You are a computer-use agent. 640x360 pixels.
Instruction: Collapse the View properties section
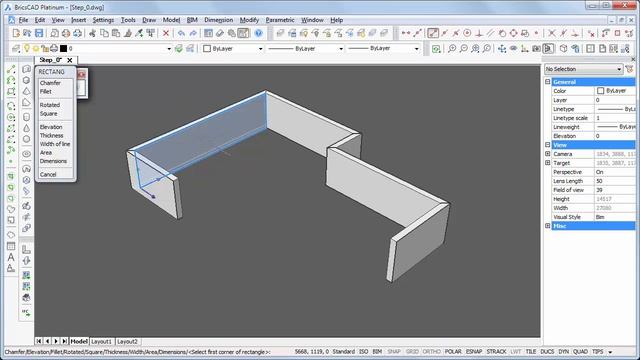tap(548, 144)
